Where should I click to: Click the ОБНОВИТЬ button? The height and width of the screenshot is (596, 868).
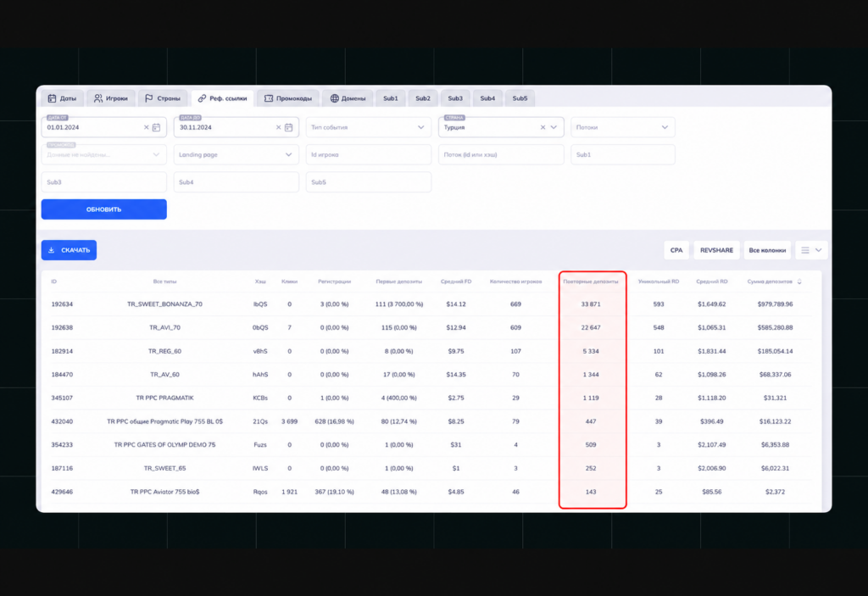tap(104, 209)
